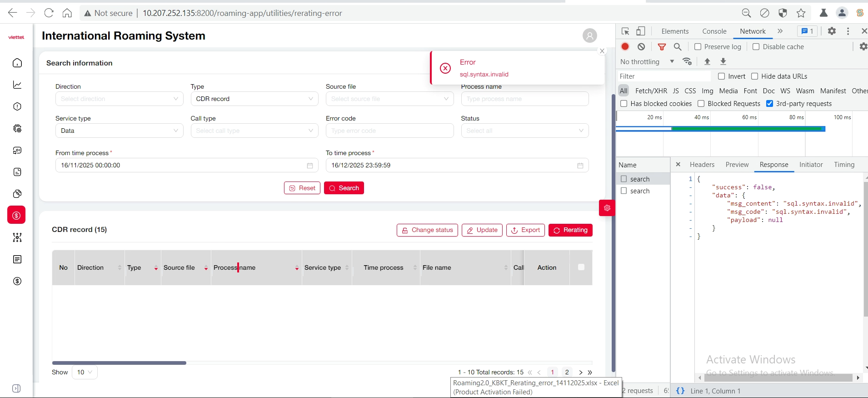Clear network log in DevTools
Image resolution: width=868 pixels, height=398 pixels.
641,47
